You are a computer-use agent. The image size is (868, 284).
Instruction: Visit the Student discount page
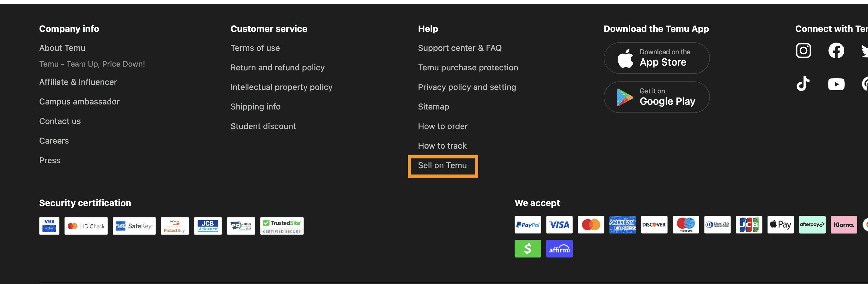coord(263,126)
